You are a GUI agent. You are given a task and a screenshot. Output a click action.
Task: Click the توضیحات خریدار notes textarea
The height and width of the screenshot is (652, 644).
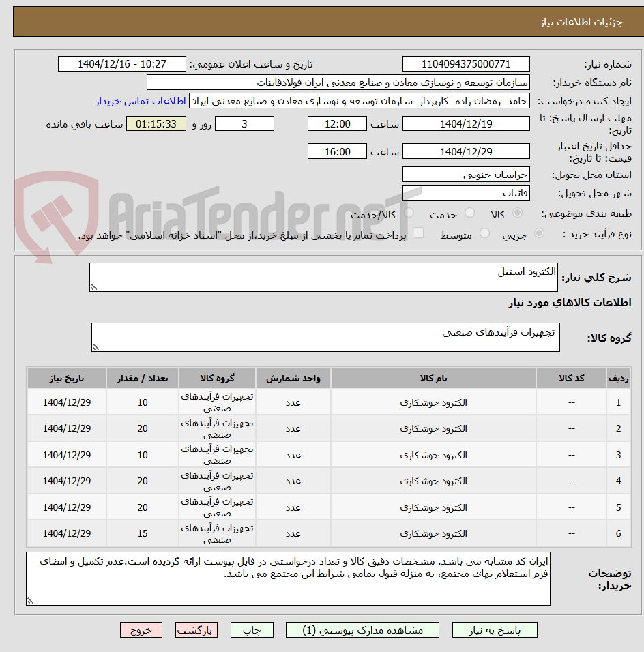coord(288,578)
